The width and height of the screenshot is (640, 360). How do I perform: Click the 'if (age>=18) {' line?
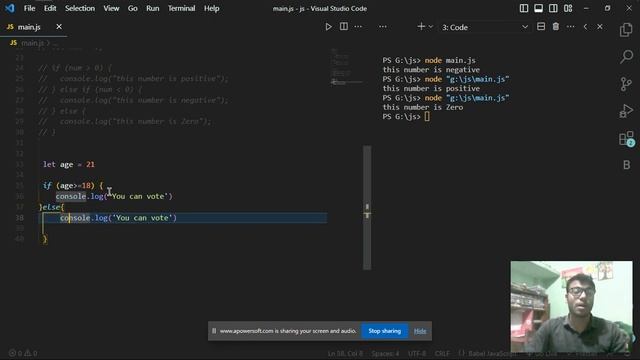tap(73, 186)
